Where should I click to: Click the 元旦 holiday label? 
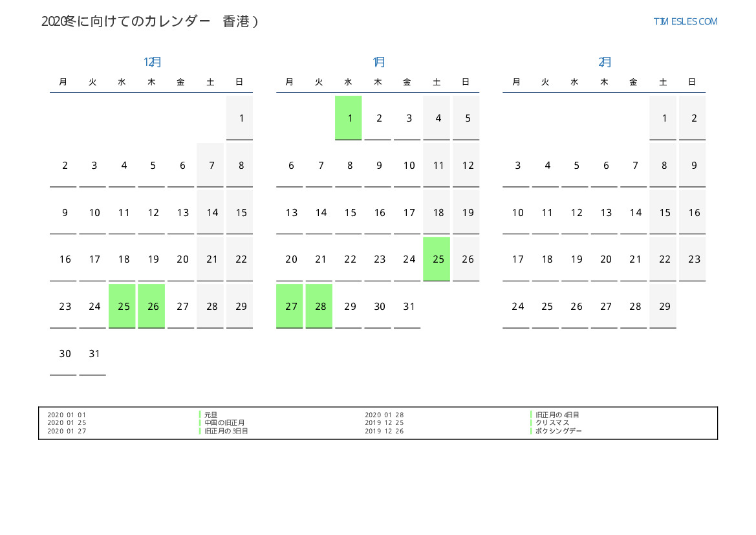[x=211, y=415]
